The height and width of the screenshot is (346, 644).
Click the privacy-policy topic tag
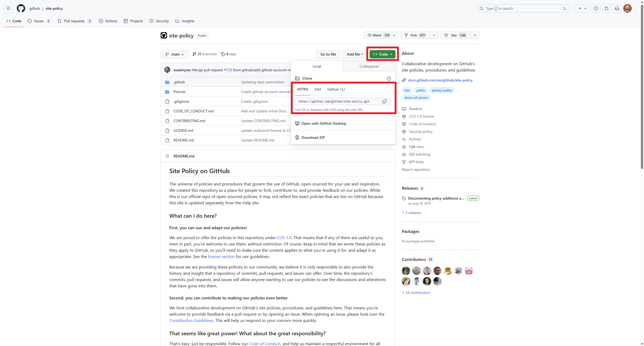(442, 90)
